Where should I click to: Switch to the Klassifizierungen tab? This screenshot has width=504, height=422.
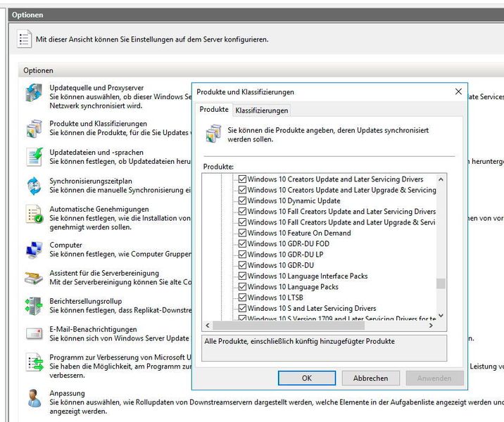coord(262,110)
